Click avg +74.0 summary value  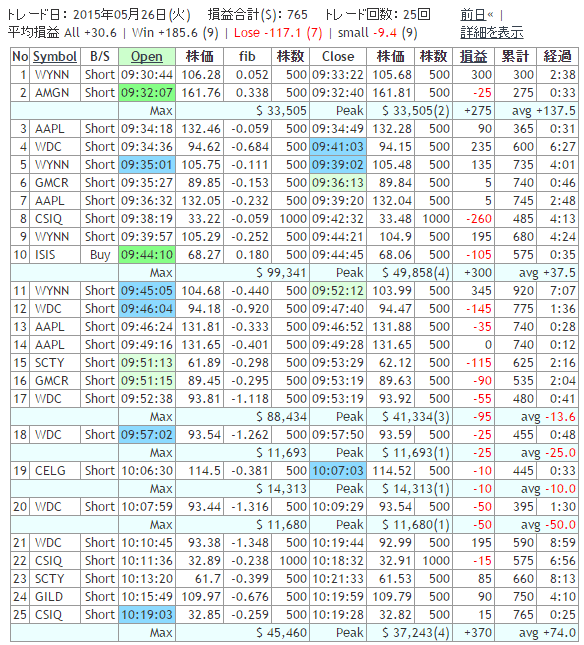click(x=547, y=633)
